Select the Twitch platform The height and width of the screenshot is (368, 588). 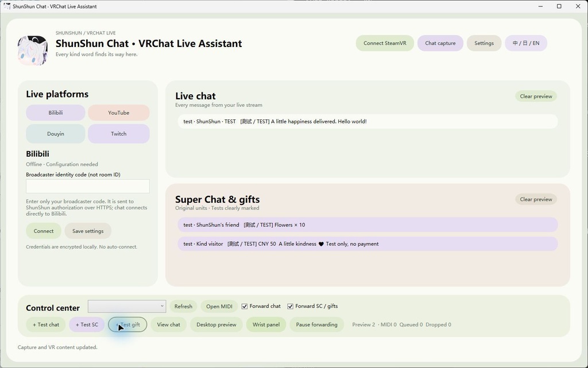click(x=118, y=134)
